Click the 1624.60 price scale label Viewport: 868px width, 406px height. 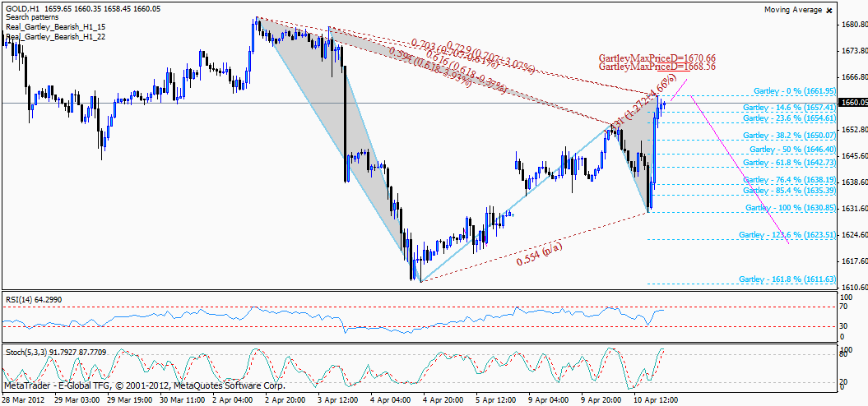[x=854, y=234]
